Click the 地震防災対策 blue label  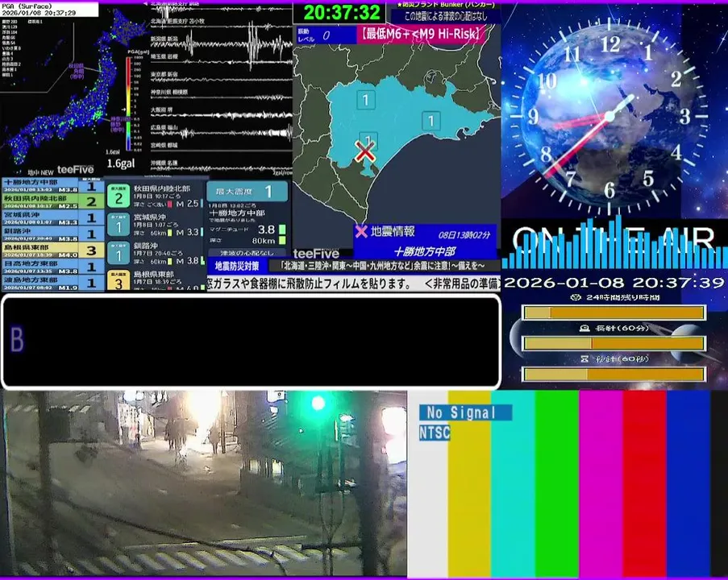[x=237, y=266]
